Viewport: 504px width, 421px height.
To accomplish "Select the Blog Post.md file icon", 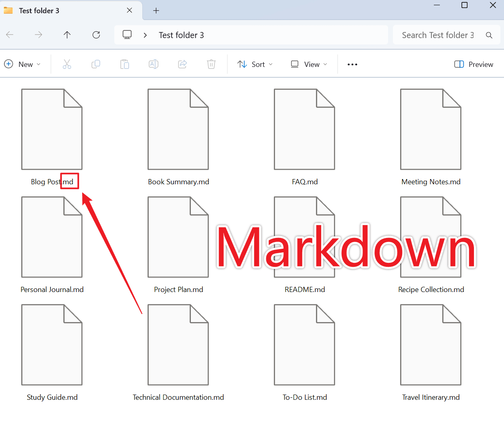I will tap(52, 129).
